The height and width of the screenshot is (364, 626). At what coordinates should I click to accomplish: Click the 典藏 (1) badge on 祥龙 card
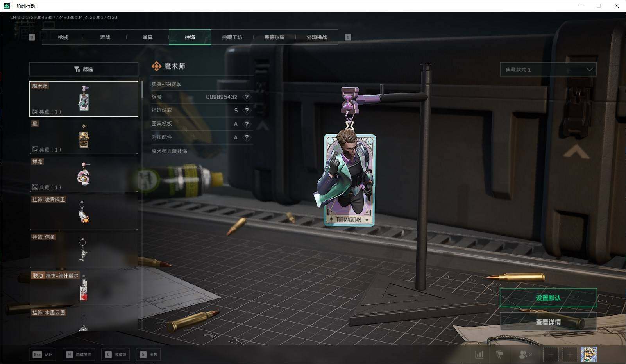(x=47, y=187)
